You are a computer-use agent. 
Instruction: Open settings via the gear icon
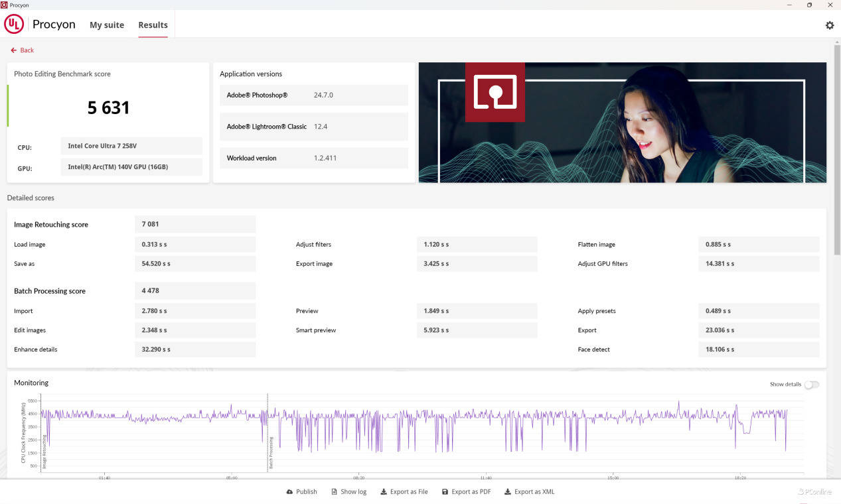829,25
